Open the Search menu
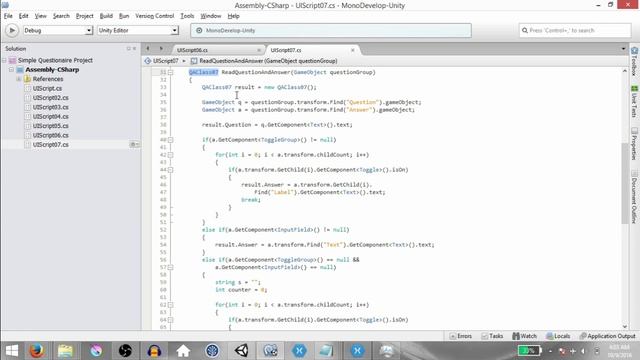 pos(61,16)
